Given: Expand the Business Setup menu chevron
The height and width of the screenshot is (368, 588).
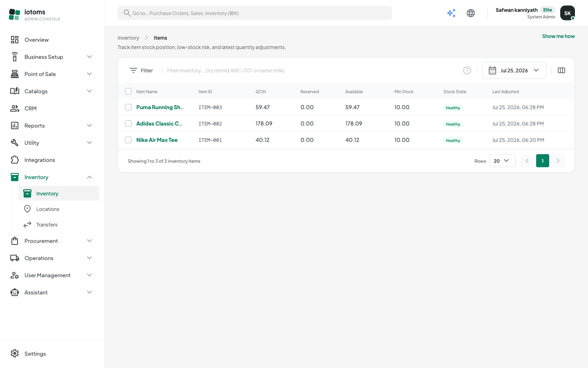Looking at the screenshot, I should click(x=89, y=57).
